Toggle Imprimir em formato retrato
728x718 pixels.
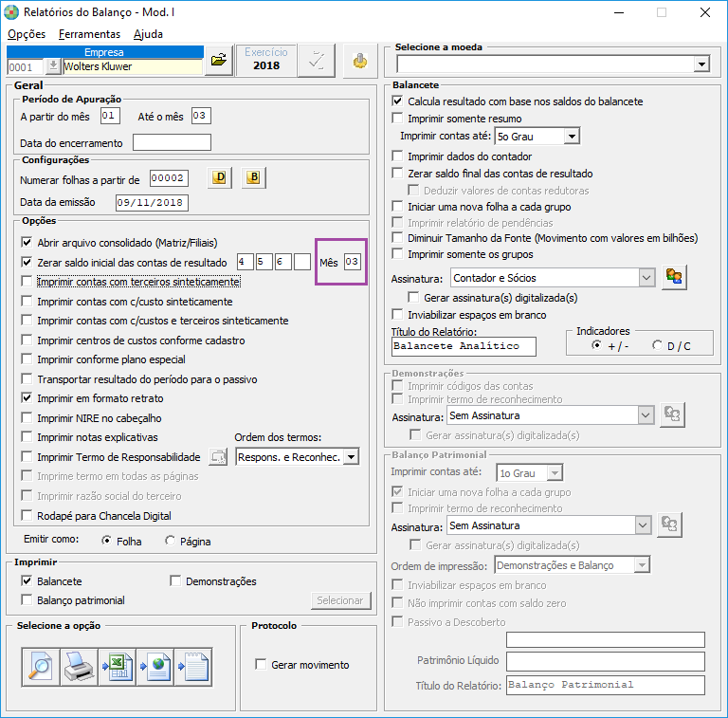click(x=27, y=398)
